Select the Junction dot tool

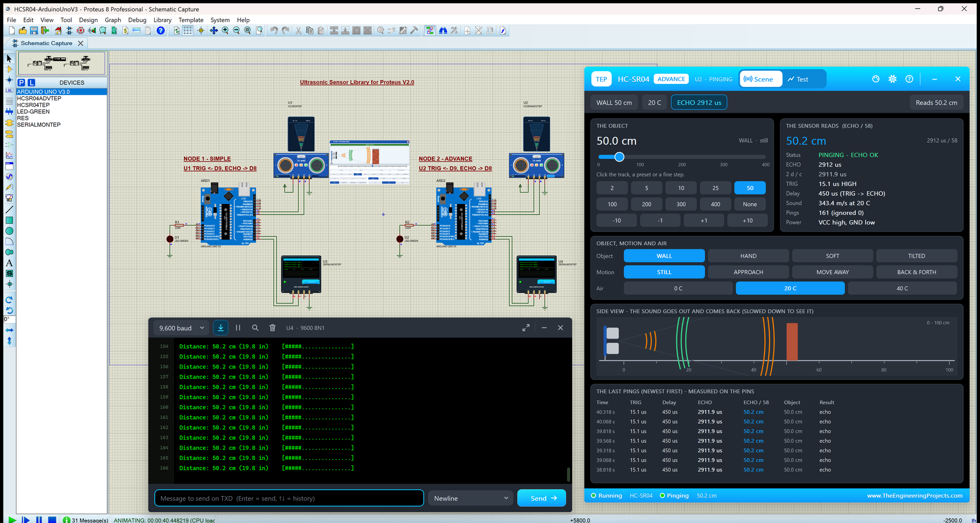(x=9, y=80)
